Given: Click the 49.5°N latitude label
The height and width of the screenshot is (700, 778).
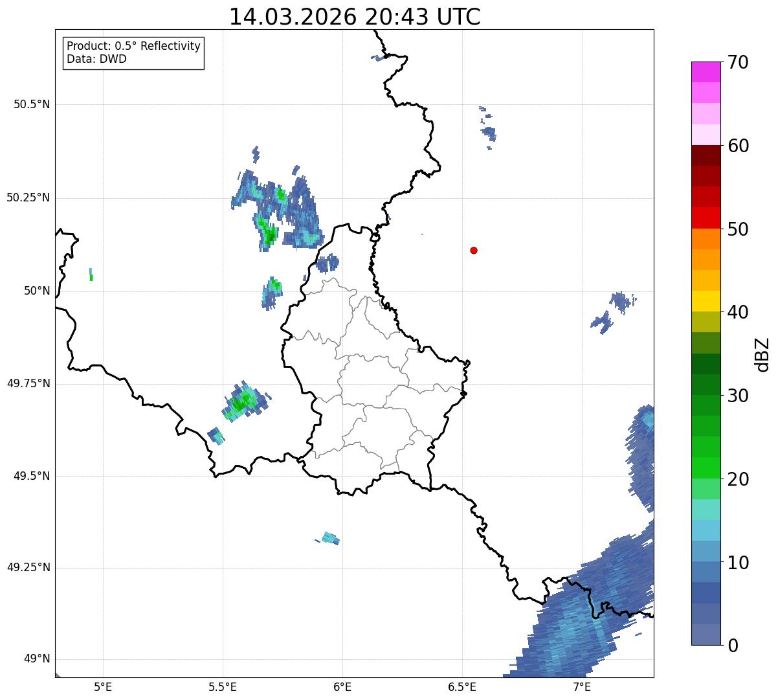Looking at the screenshot, I should pos(31,476).
